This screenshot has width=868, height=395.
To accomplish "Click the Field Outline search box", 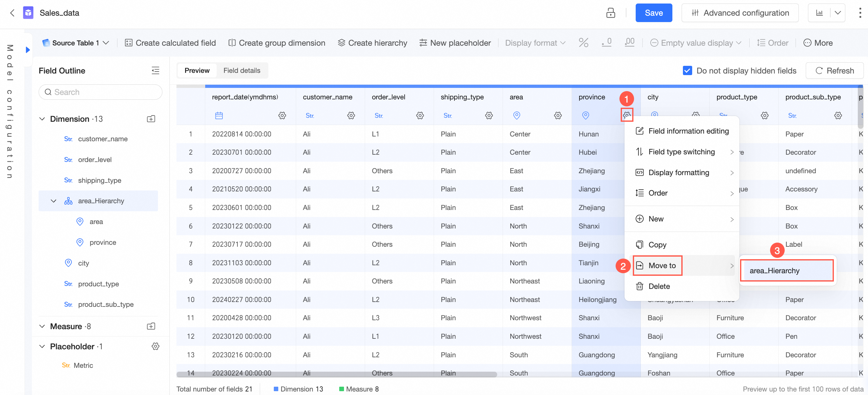I will tap(101, 92).
